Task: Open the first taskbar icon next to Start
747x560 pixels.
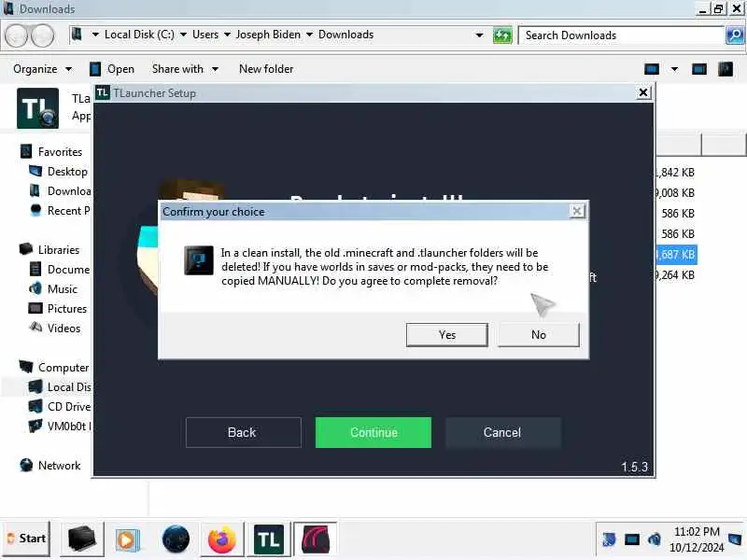Action: 81,539
